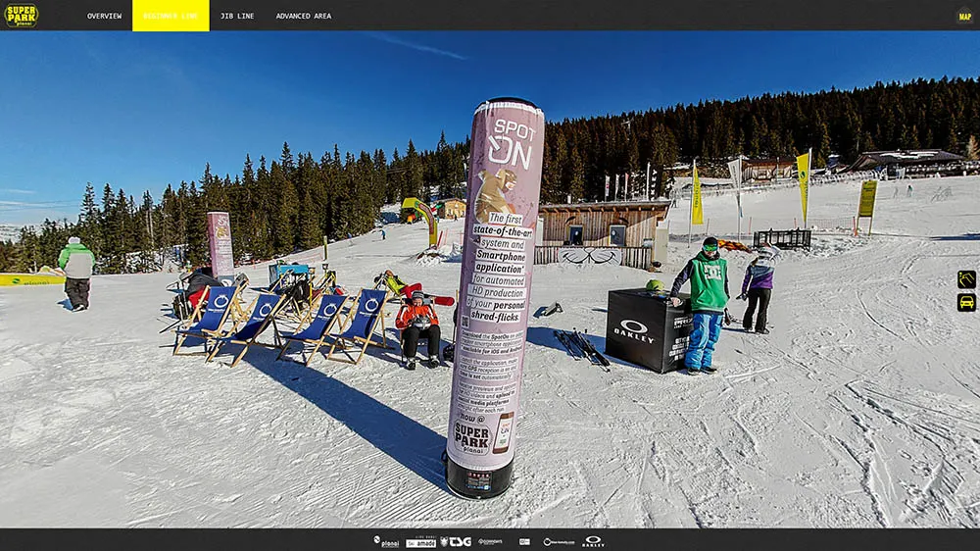This screenshot has height=551, width=980.
Task: Open the Ski Amadé sponsor logo
Action: 420,542
